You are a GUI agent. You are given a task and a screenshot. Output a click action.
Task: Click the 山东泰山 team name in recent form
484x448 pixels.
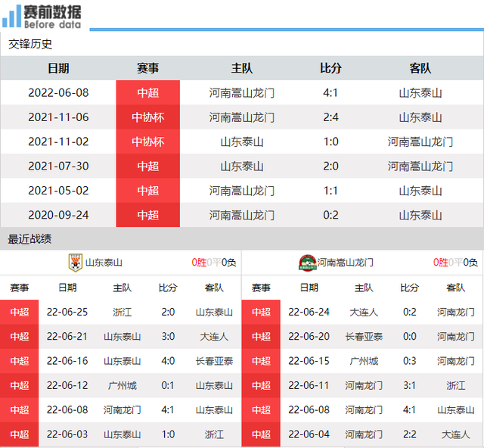(x=104, y=263)
